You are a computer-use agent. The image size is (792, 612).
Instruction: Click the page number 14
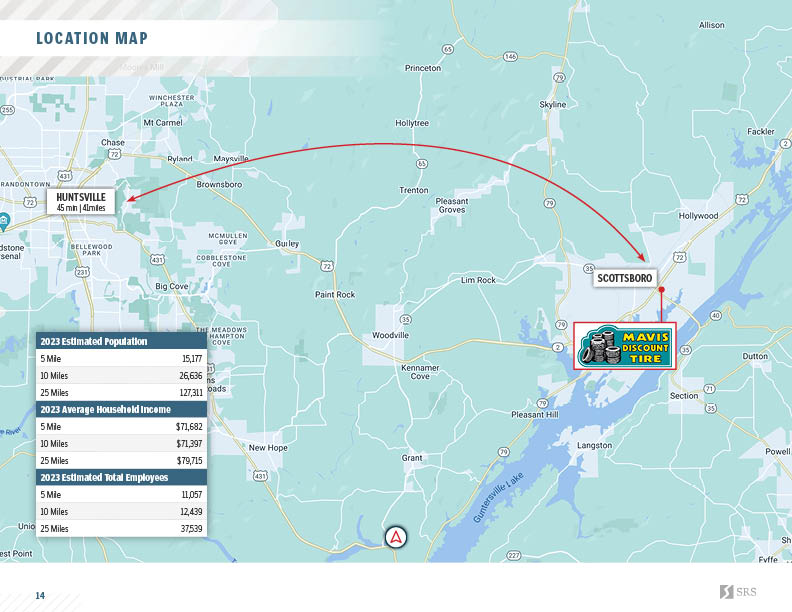point(40,596)
